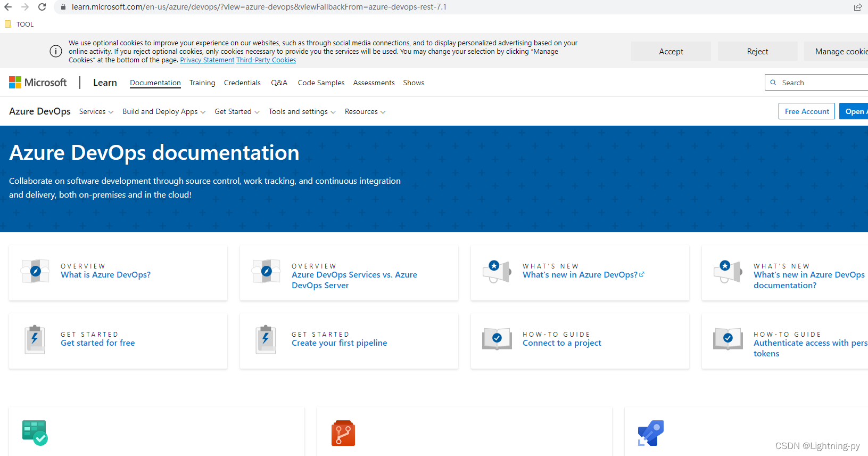Click the Free Account button
868x456 pixels.
807,111
